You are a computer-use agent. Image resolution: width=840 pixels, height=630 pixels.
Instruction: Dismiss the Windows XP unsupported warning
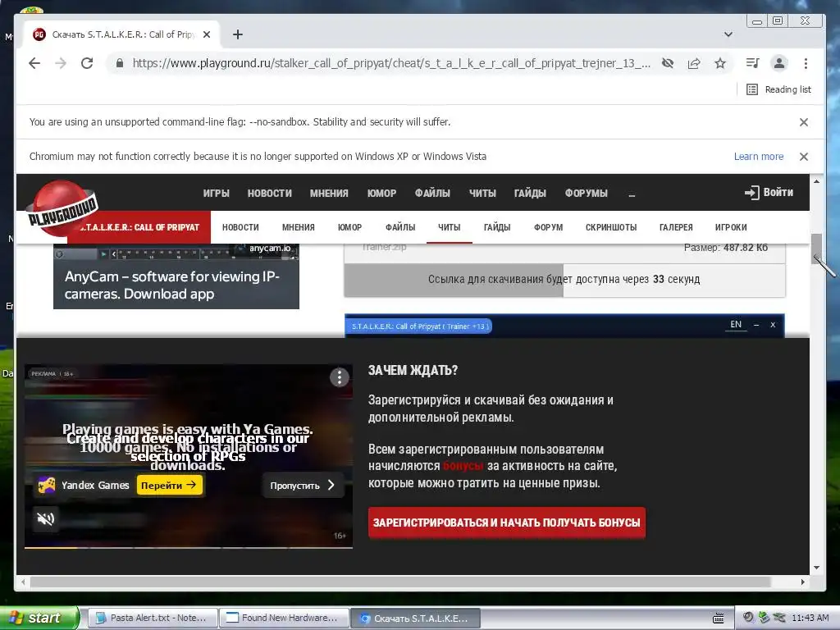pyautogui.click(x=804, y=157)
